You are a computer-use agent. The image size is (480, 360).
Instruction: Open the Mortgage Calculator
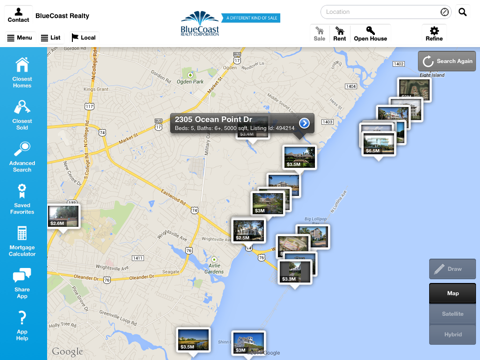[22, 241]
